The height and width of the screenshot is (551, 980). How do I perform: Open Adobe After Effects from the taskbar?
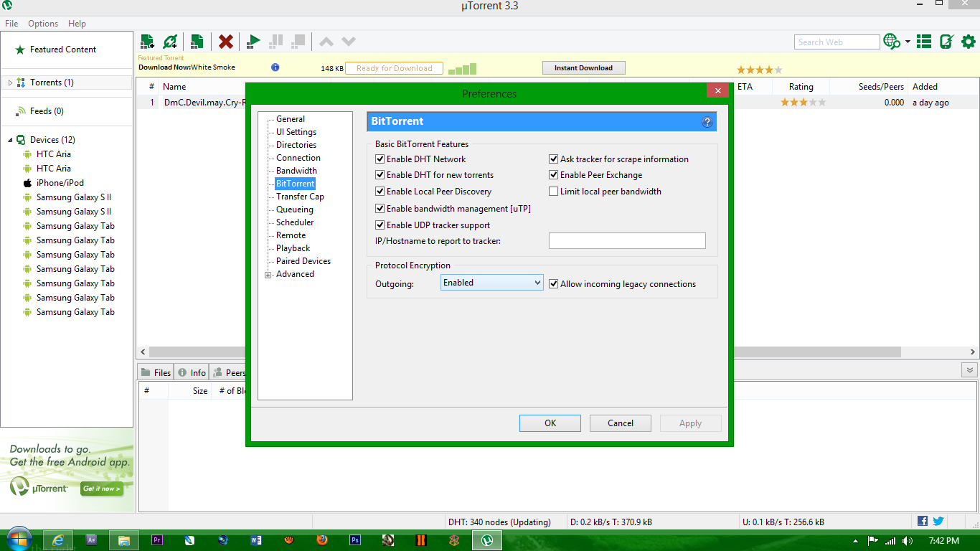coord(91,540)
